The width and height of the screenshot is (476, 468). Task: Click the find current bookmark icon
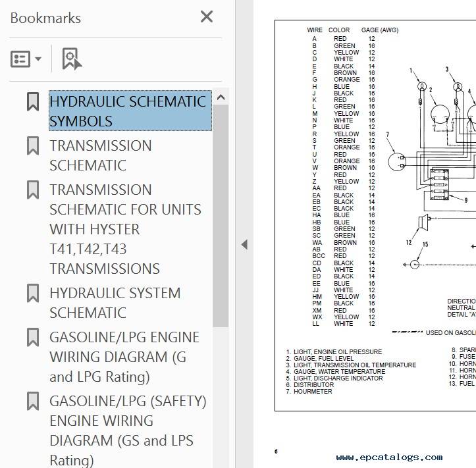[x=72, y=59]
